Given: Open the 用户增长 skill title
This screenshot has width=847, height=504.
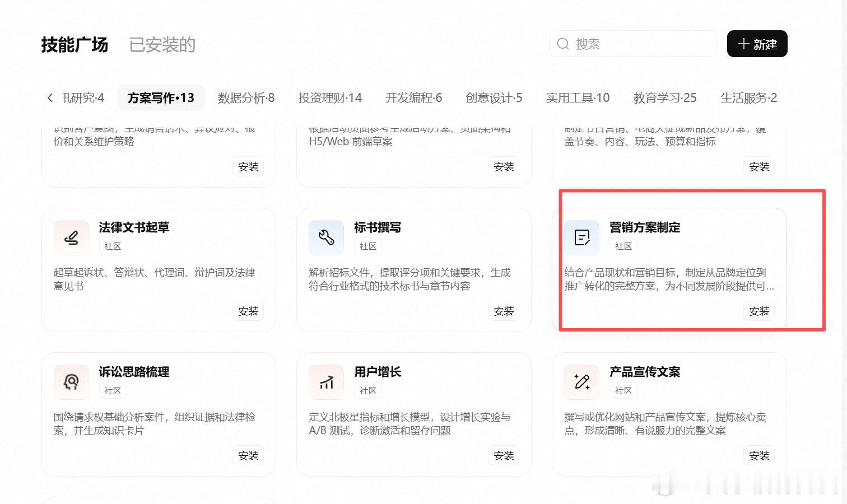Looking at the screenshot, I should pos(378,372).
